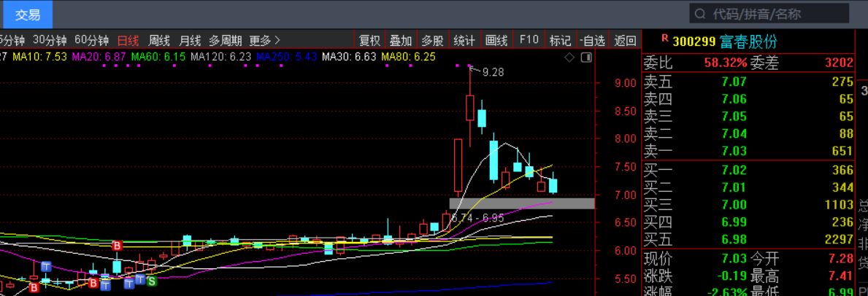Screen dimensions: 868x296
Task: Click the MA120: 6.23 indicator label
Action: point(221,56)
